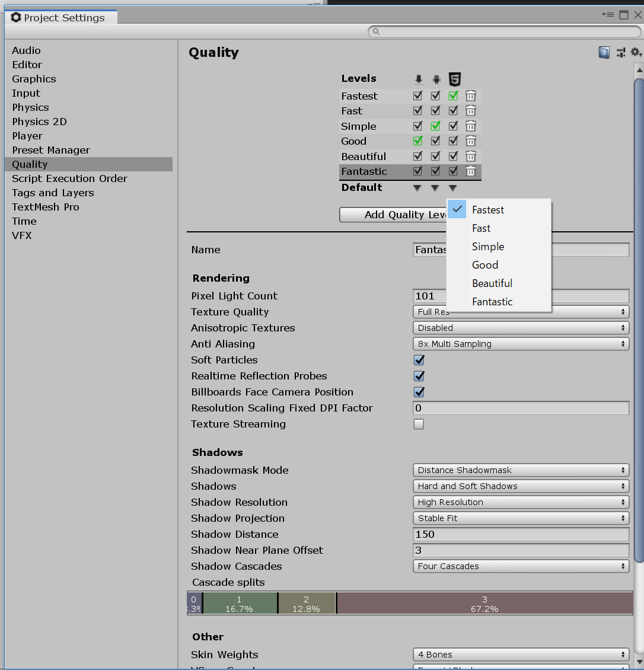Delete the Beautiful quality level with trash icon

tap(470, 156)
